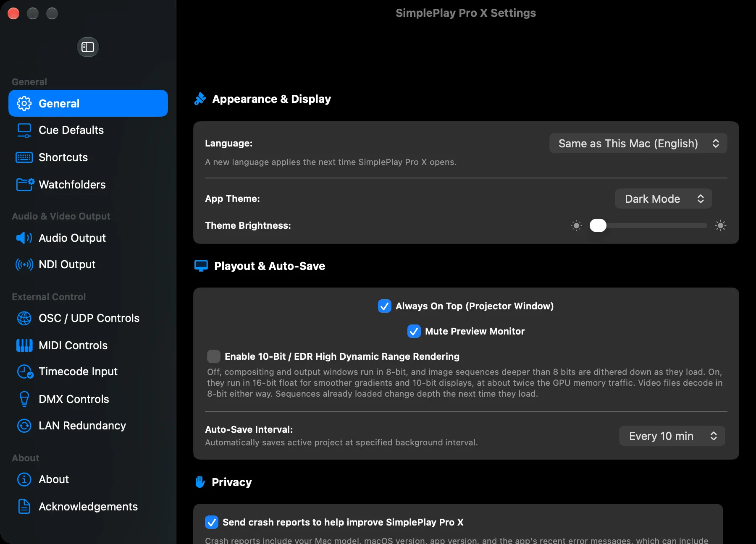756x544 pixels.
Task: Click the OSC / UDP globe icon
Action: (x=24, y=318)
